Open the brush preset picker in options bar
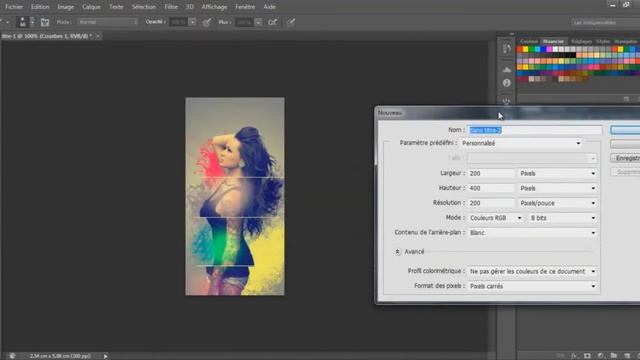Viewport: 640px width, 360px height. click(33, 22)
